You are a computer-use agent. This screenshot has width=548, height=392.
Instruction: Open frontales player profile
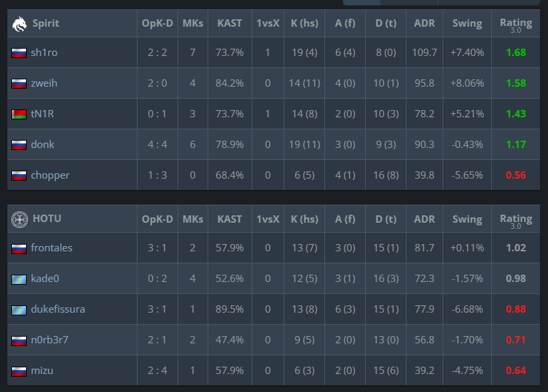click(x=51, y=248)
